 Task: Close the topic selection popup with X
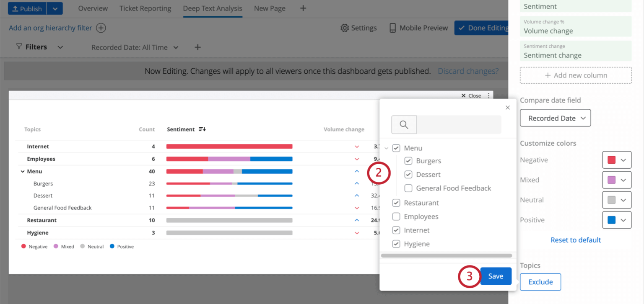[508, 108]
